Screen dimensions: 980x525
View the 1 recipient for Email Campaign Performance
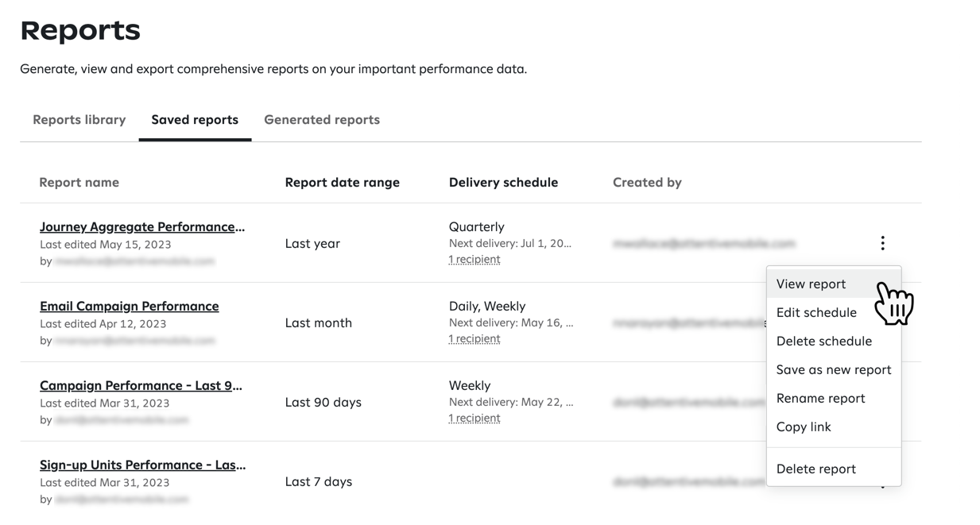(474, 338)
